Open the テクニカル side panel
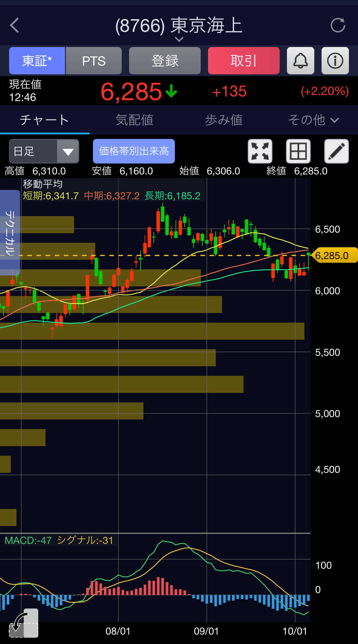Viewport: 358px width, 644px height. pos(10,232)
